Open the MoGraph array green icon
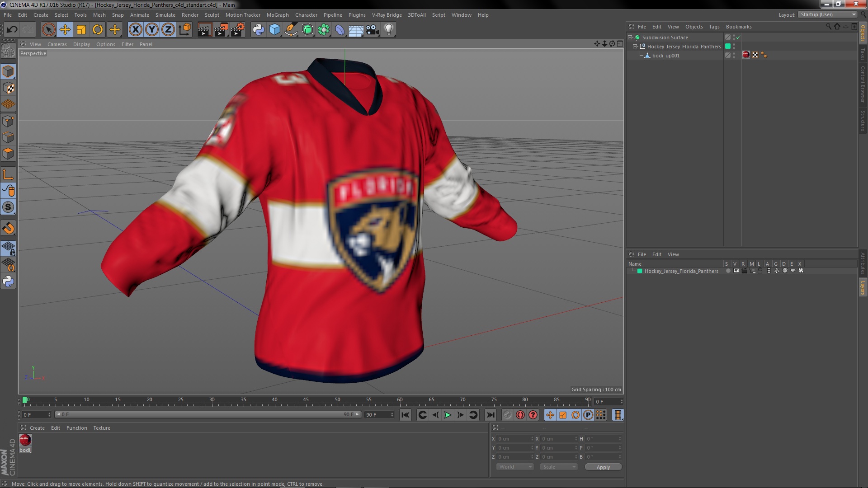This screenshot has height=488, width=868. 324,30
